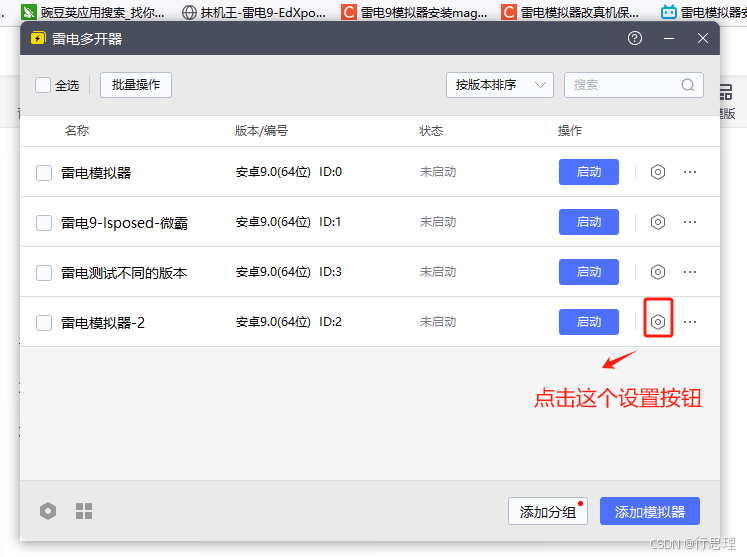Screen dimensions: 747x557
Task: Start 雷电模拟器-2 with 启动
Action: (589, 322)
